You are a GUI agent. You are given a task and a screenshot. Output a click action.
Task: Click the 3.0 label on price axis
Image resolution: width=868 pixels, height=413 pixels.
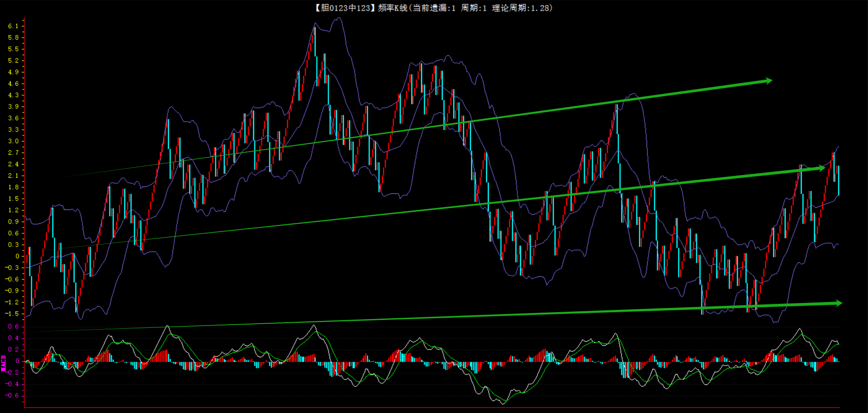13,141
